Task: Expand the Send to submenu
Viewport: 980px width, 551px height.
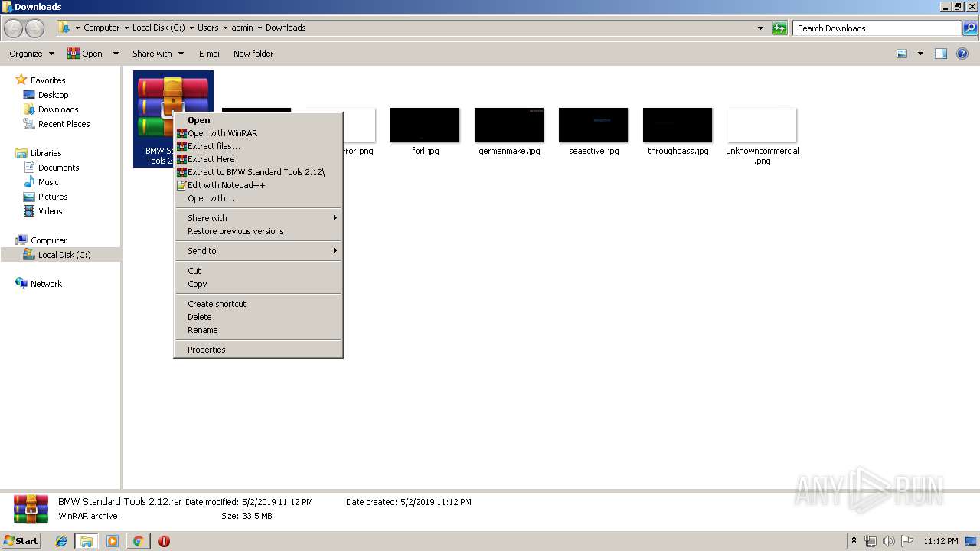Action: point(259,251)
